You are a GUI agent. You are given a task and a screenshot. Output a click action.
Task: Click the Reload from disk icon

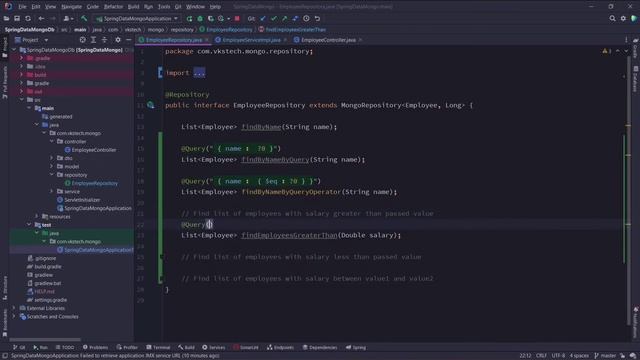point(28,18)
